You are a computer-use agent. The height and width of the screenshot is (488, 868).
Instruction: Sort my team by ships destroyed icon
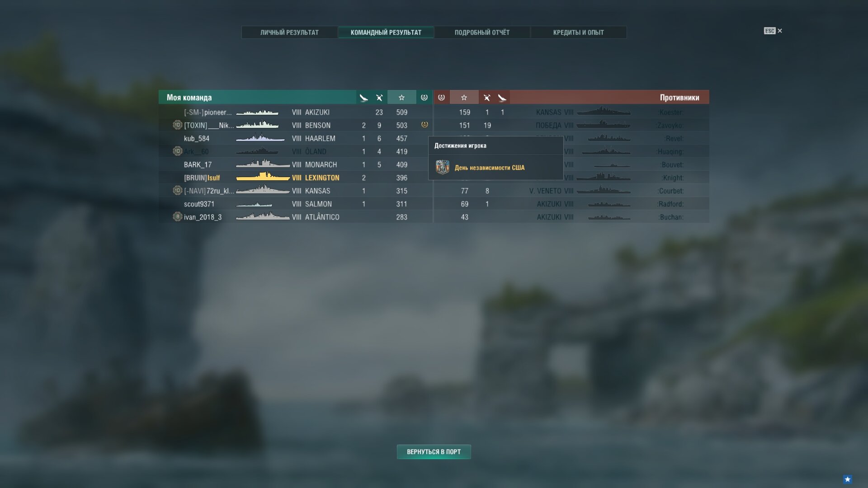coord(379,98)
